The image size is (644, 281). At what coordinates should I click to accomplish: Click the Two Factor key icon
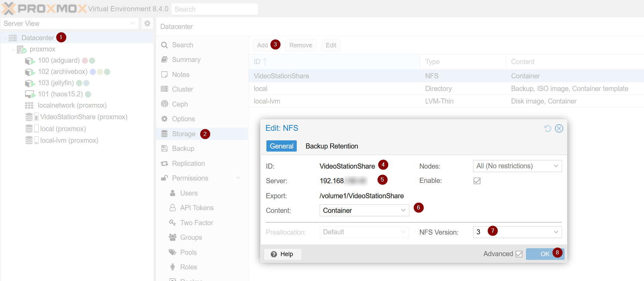pyautogui.click(x=173, y=223)
